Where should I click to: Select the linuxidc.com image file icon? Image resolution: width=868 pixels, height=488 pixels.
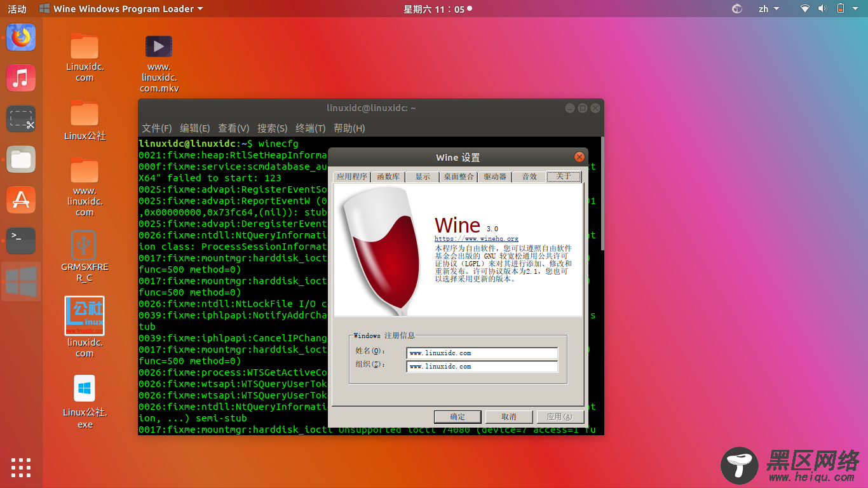point(85,328)
